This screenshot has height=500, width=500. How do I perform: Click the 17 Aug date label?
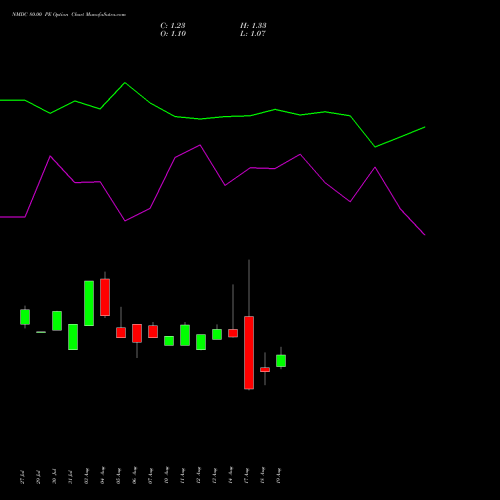[246, 476]
